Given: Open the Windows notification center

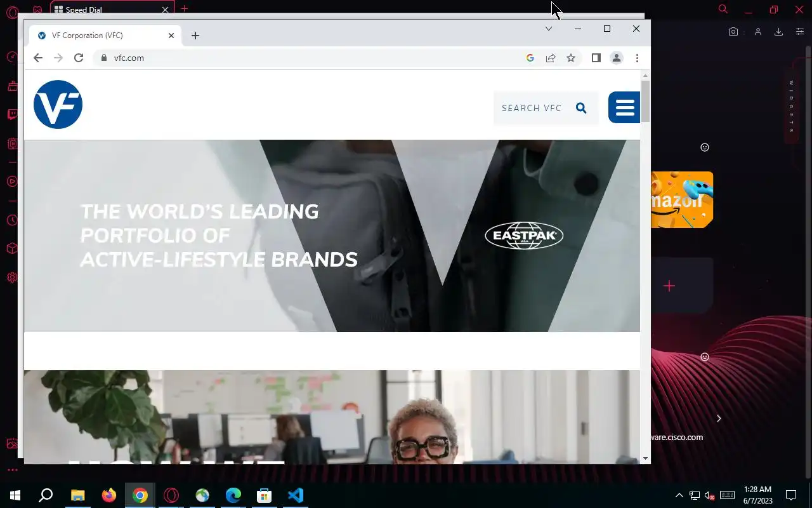Looking at the screenshot, I should click(x=791, y=495).
